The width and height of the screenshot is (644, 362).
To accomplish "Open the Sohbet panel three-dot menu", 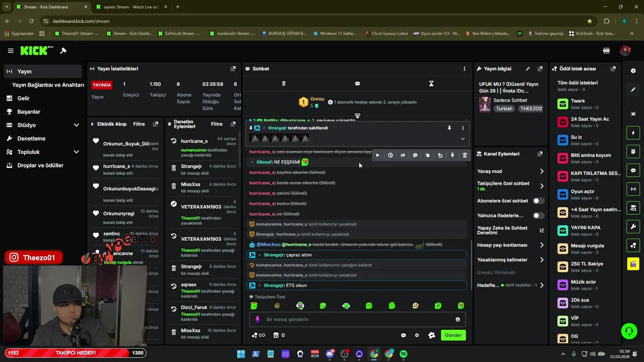I will 464,69.
